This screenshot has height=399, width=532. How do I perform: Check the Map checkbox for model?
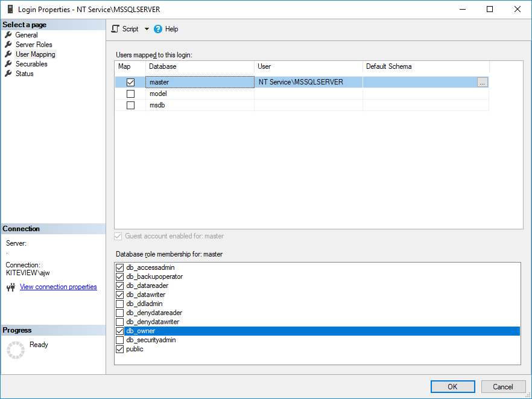[x=131, y=94]
